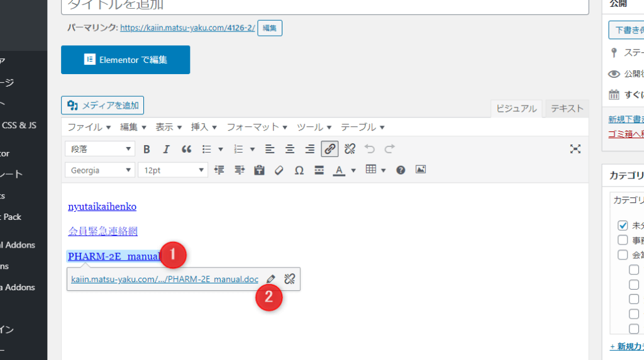Open the フォーマット menu
This screenshot has width=644, height=360.
click(258, 127)
